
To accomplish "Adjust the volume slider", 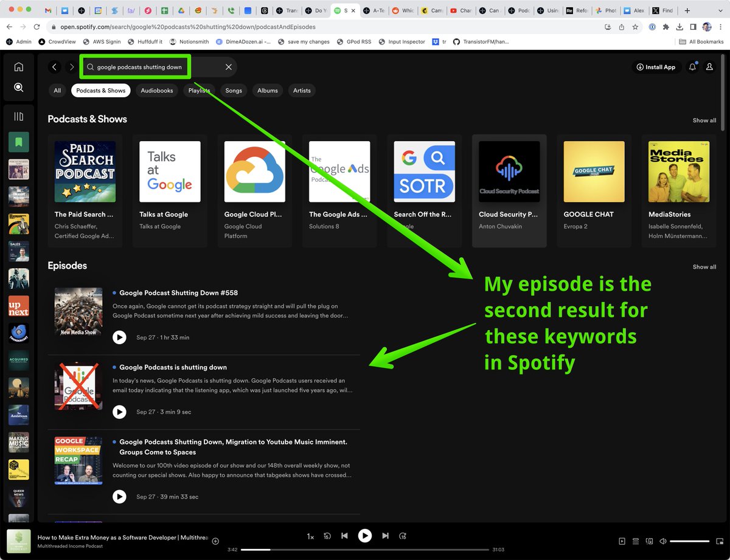I will tap(689, 541).
